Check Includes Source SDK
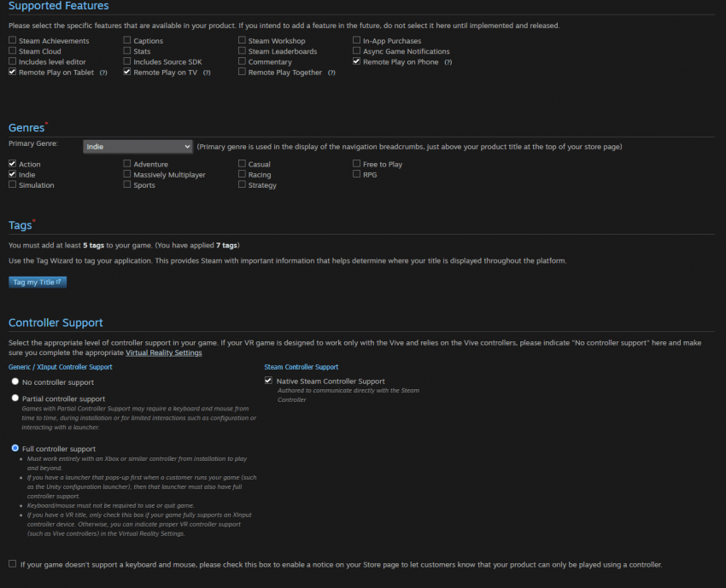726x588 pixels. coord(127,61)
